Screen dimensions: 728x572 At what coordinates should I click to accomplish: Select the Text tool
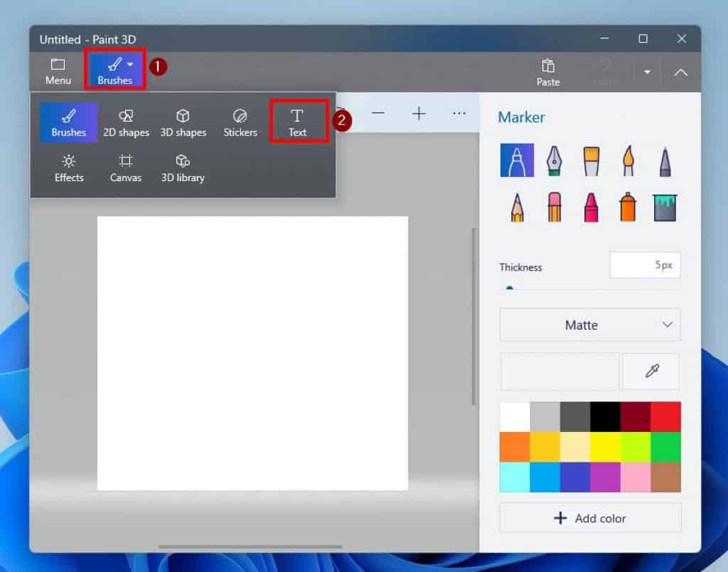coord(297,122)
